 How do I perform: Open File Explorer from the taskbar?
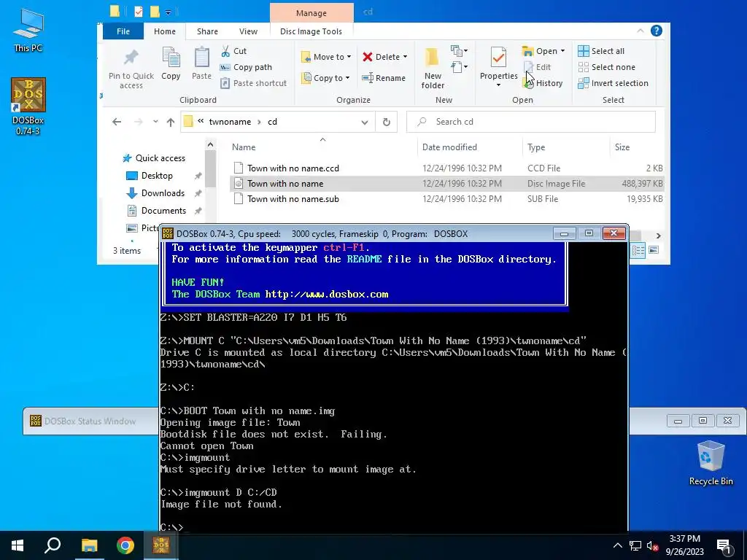pos(89,545)
